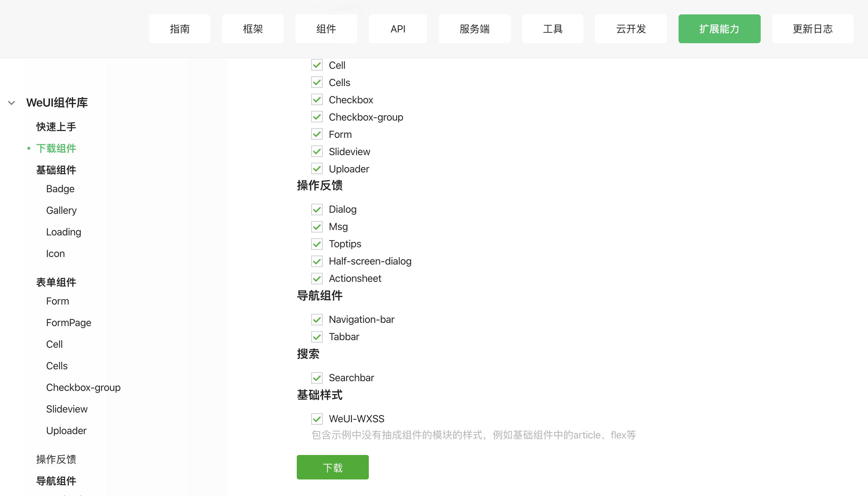Uncheck the Actionsheet checkbox
The image size is (868, 496).
pos(317,278)
